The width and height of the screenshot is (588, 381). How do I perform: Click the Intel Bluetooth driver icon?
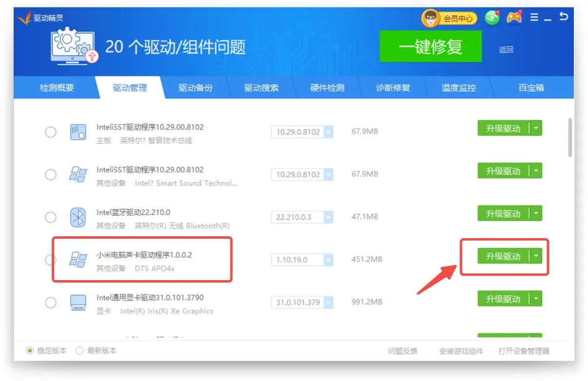(78, 217)
